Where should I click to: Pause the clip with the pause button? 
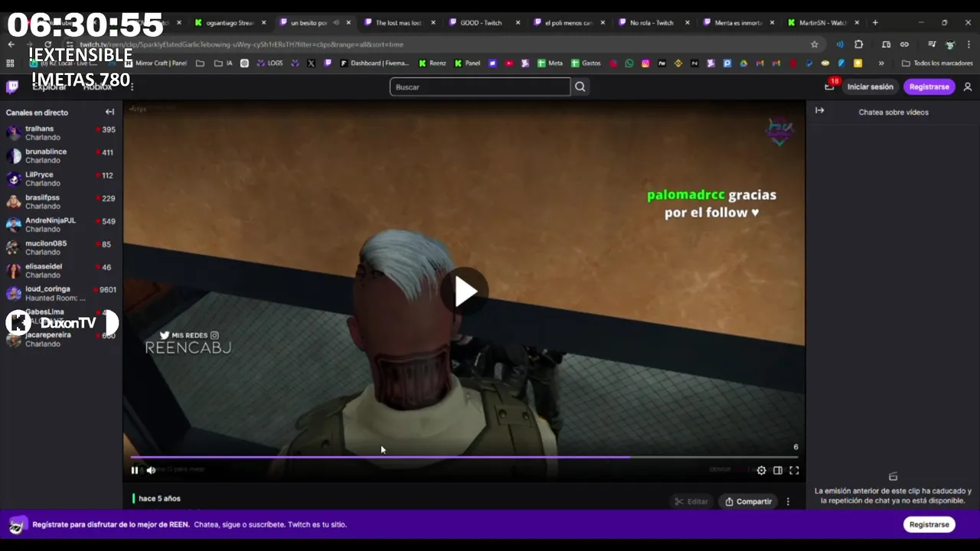click(135, 470)
